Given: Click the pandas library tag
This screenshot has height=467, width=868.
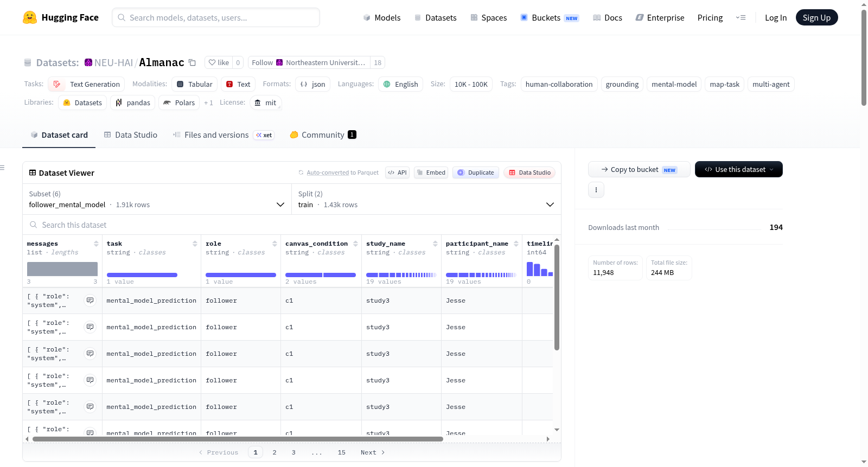Looking at the screenshot, I should [133, 103].
